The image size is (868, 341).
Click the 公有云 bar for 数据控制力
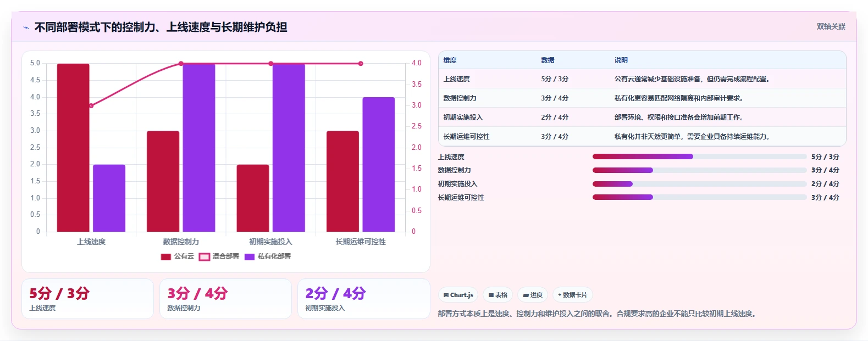click(163, 181)
